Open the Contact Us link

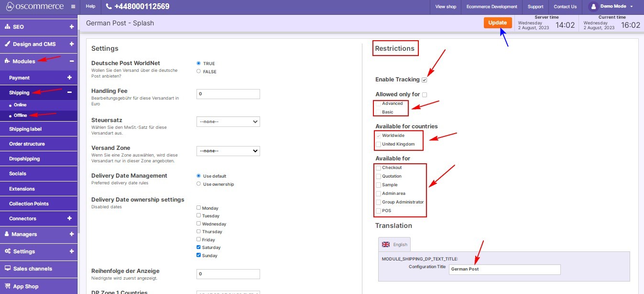(x=565, y=7)
